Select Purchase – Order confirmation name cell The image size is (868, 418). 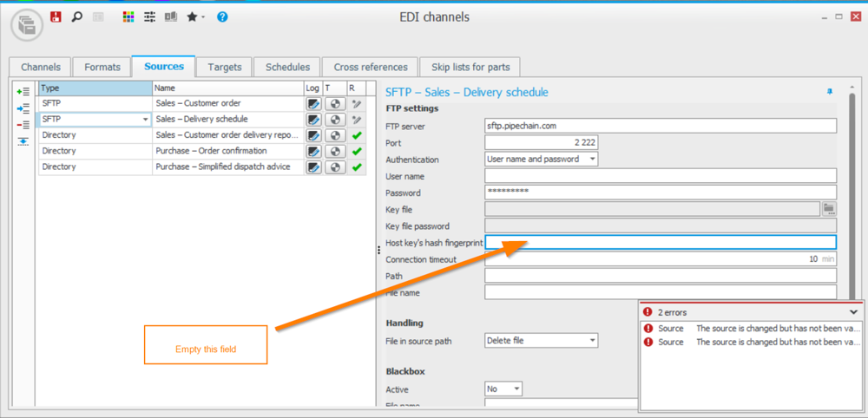(x=228, y=151)
